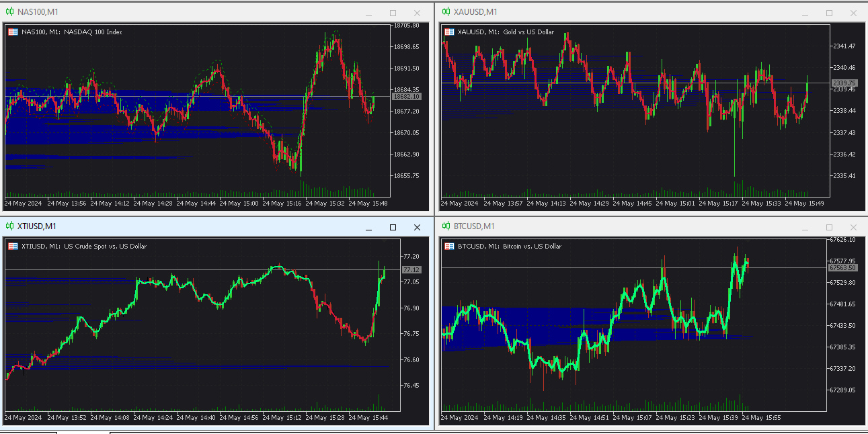Click price level 18705.80 on NAS100 scale

407,26
